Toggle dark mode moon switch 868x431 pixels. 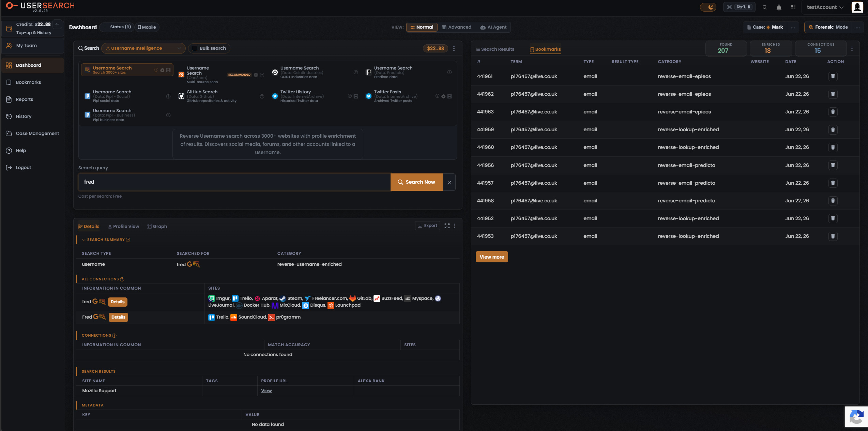(708, 7)
